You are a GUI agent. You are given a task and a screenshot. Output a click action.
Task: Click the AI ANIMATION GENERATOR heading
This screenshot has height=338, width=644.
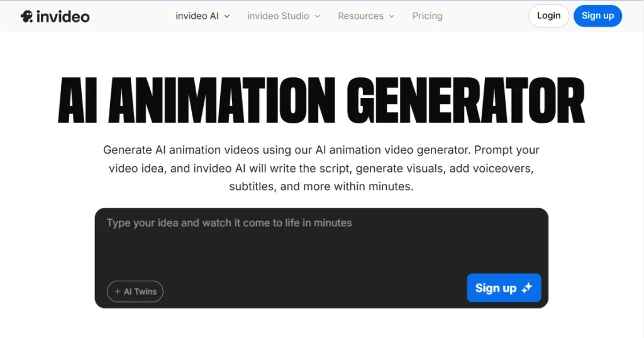coord(321,100)
